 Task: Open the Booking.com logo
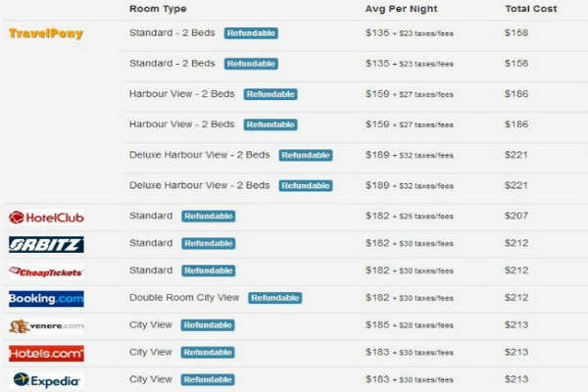[x=46, y=299]
